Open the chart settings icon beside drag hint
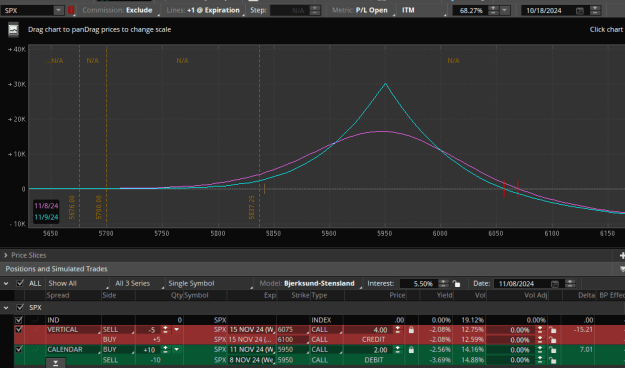 coord(13,30)
